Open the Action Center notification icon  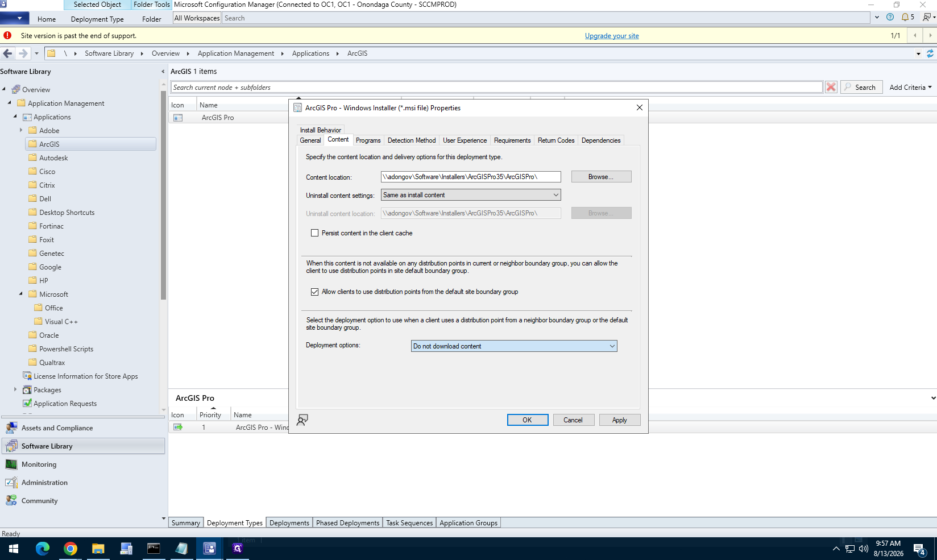pyautogui.click(x=919, y=549)
